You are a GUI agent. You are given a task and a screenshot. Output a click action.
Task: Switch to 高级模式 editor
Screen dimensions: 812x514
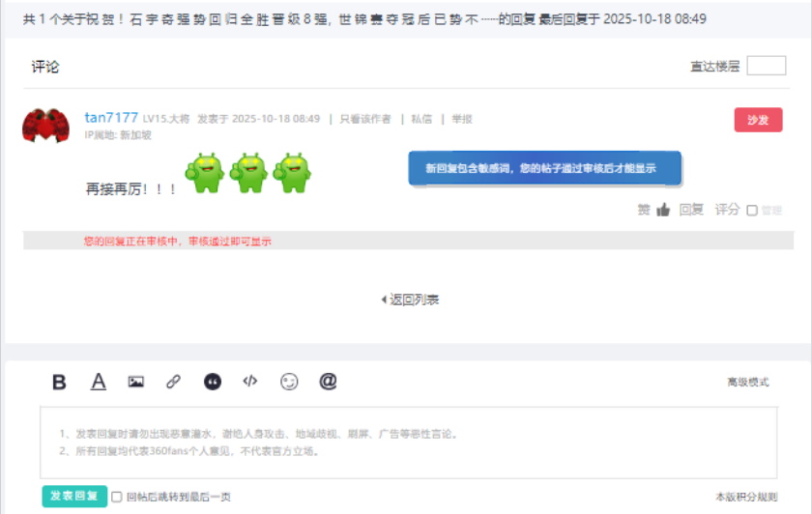tap(747, 382)
